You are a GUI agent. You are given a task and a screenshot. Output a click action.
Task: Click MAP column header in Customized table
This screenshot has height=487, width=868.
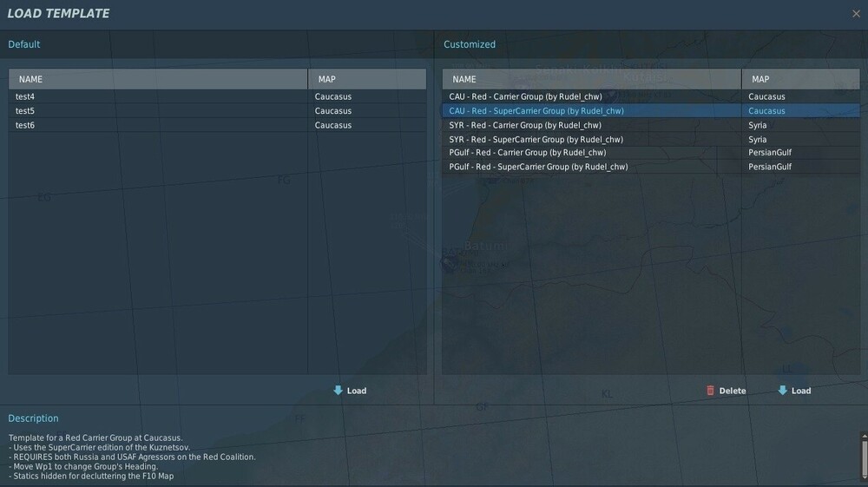(801, 79)
